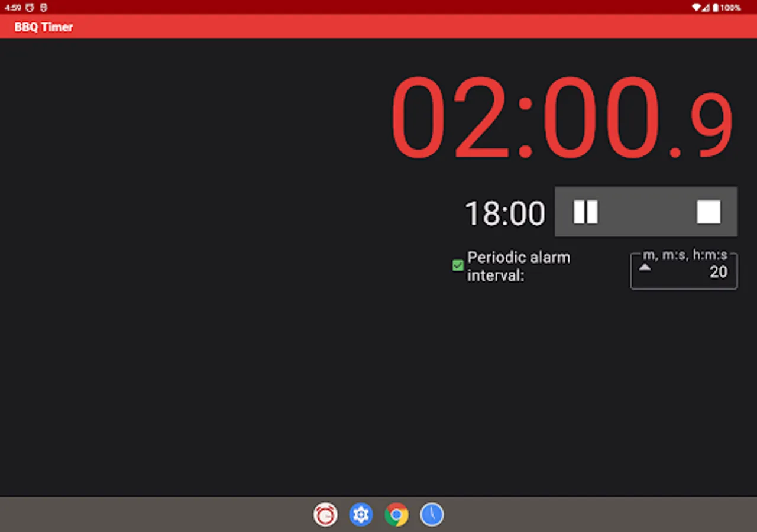
Task: Open the Clock app in dock
Action: 432,515
